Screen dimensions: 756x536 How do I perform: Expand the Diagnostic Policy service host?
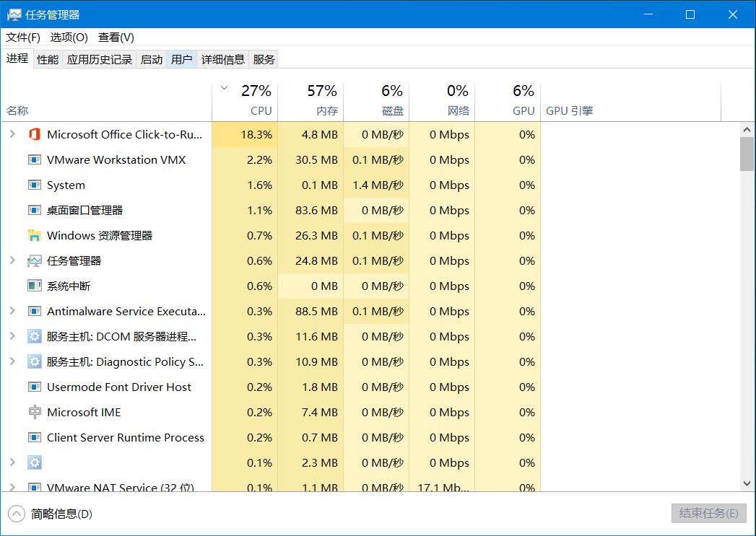pyautogui.click(x=12, y=361)
